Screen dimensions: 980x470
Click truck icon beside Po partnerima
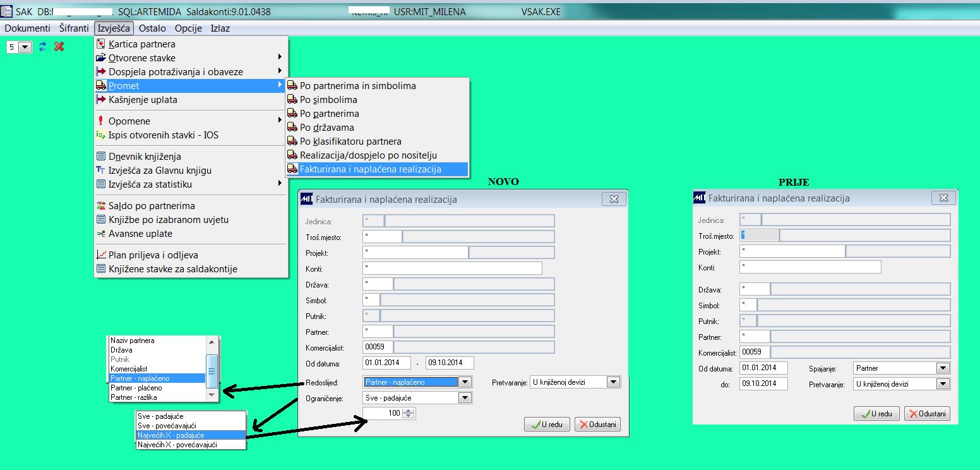click(292, 113)
